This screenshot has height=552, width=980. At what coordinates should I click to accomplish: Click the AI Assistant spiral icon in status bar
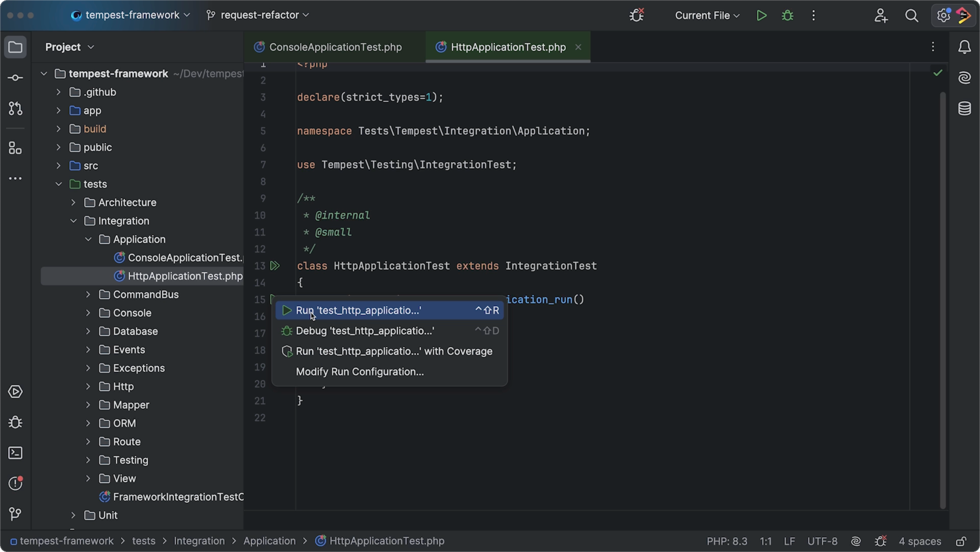point(856,541)
